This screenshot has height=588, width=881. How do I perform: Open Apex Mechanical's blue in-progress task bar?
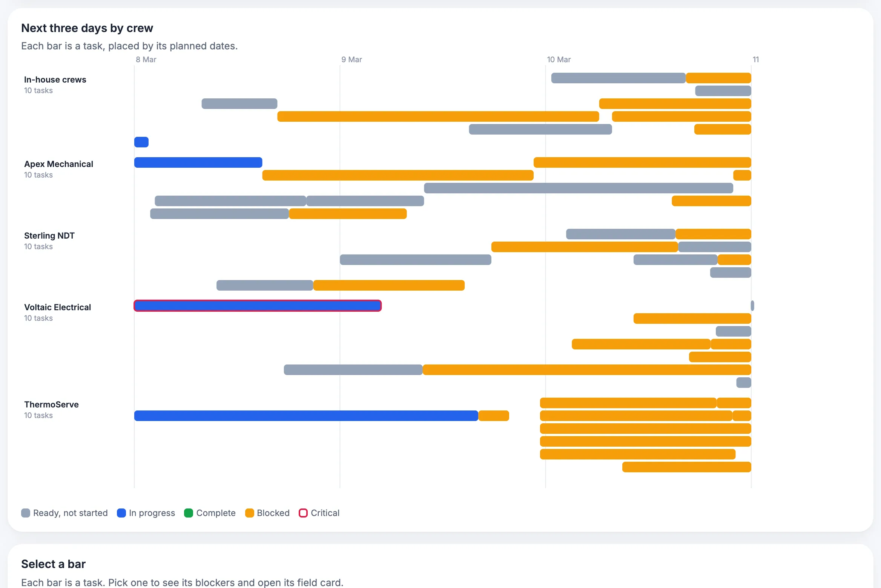[x=198, y=162]
